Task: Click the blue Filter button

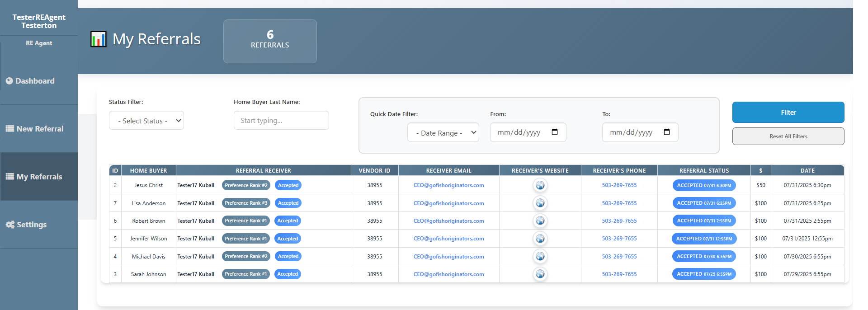Action: tap(788, 113)
